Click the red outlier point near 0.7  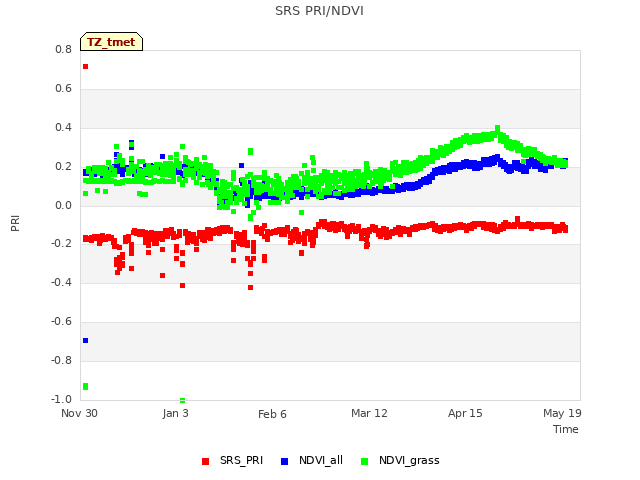click(85, 67)
